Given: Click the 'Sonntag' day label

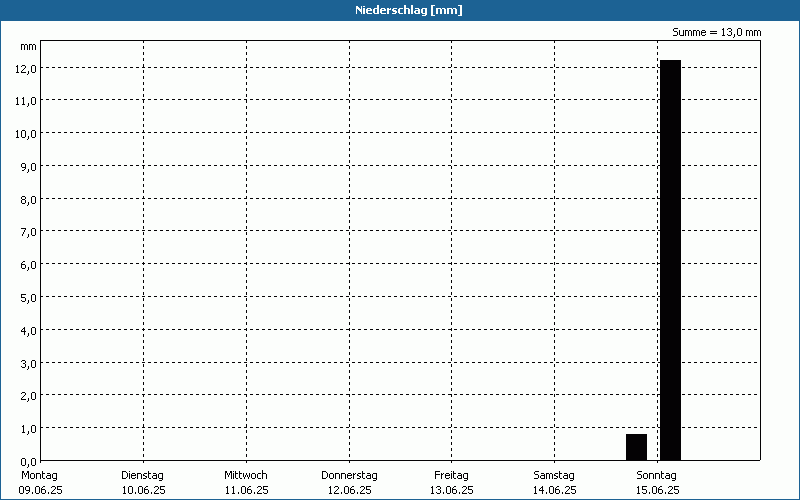Looking at the screenshot, I should point(656,476).
